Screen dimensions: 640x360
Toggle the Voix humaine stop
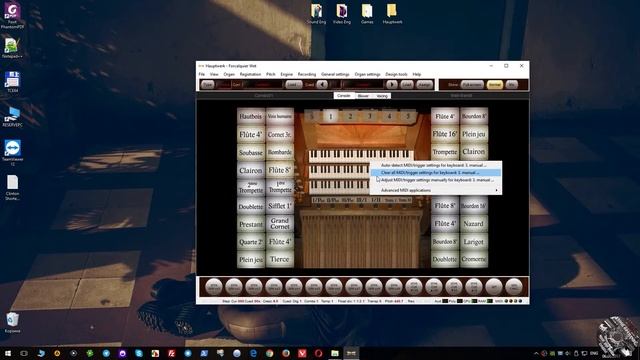(x=280, y=116)
